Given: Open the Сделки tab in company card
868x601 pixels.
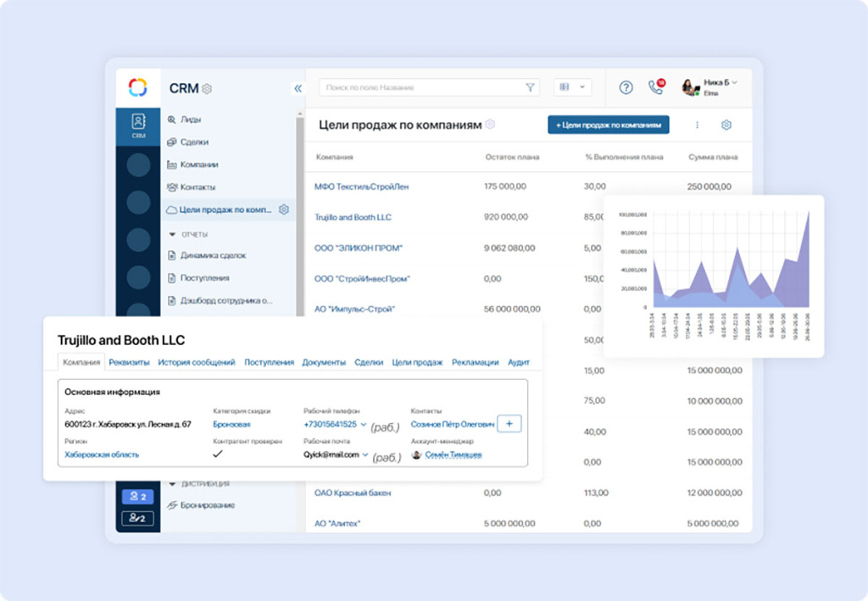Looking at the screenshot, I should (x=369, y=363).
